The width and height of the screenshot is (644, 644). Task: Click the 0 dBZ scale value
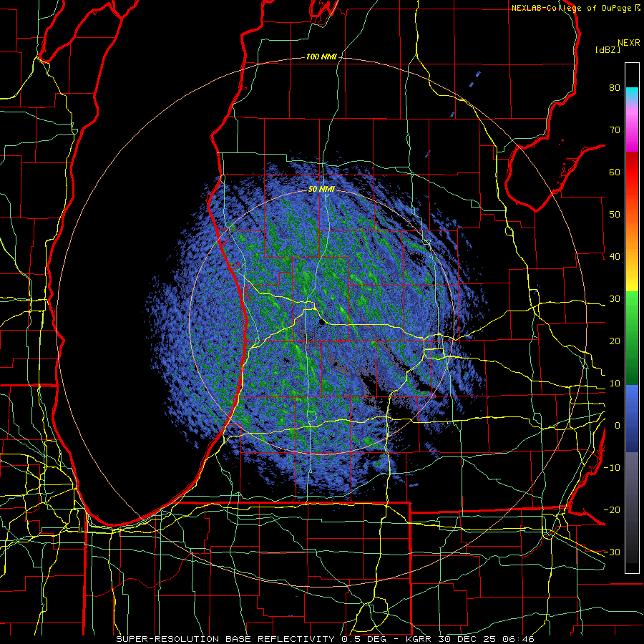618,426
